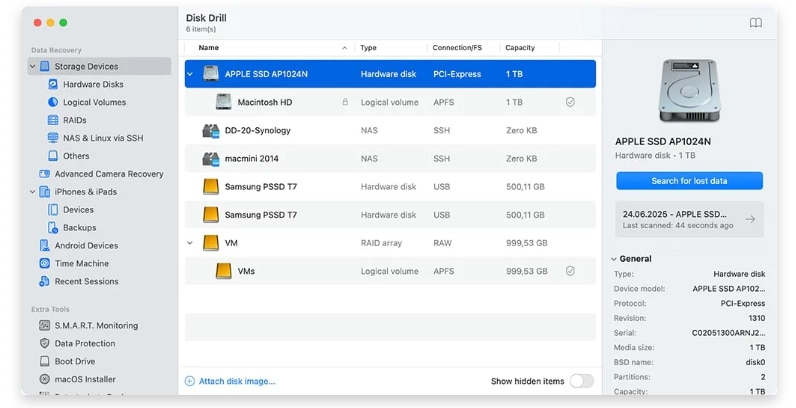Open the Time Machine section
Viewport: 796px width, 408px height.
tap(82, 263)
